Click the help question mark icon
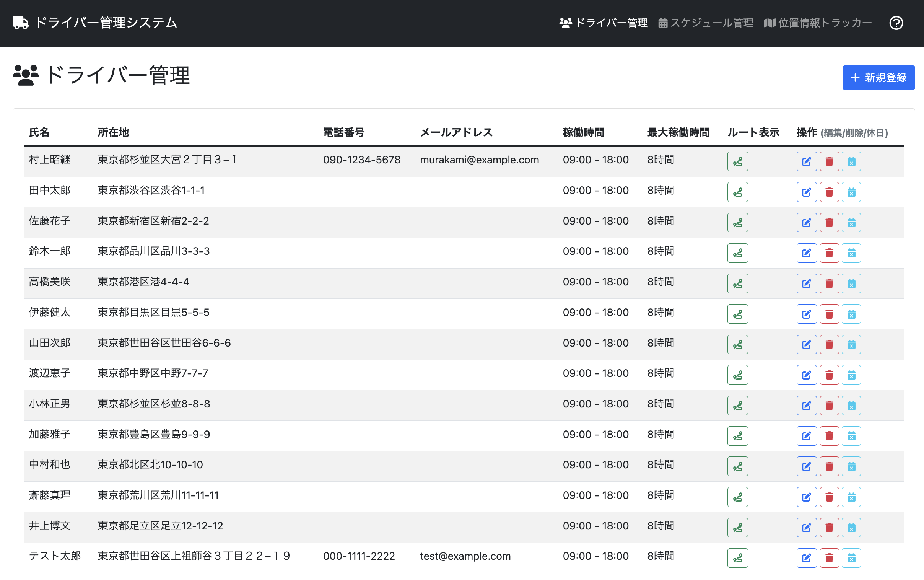924x580 pixels. (x=896, y=23)
